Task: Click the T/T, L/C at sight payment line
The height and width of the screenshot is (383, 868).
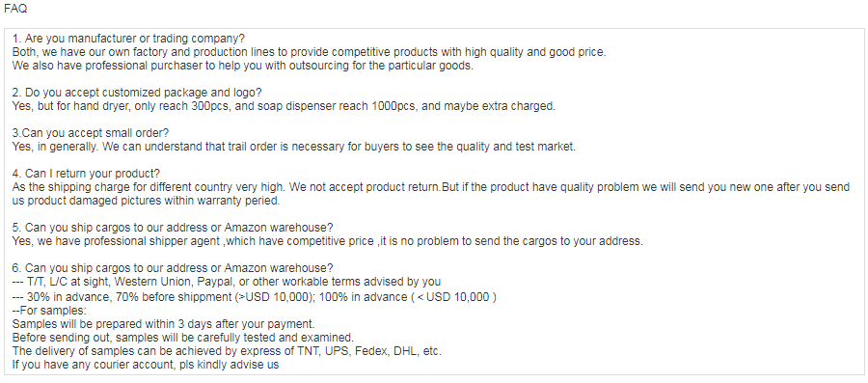Action: [x=227, y=282]
